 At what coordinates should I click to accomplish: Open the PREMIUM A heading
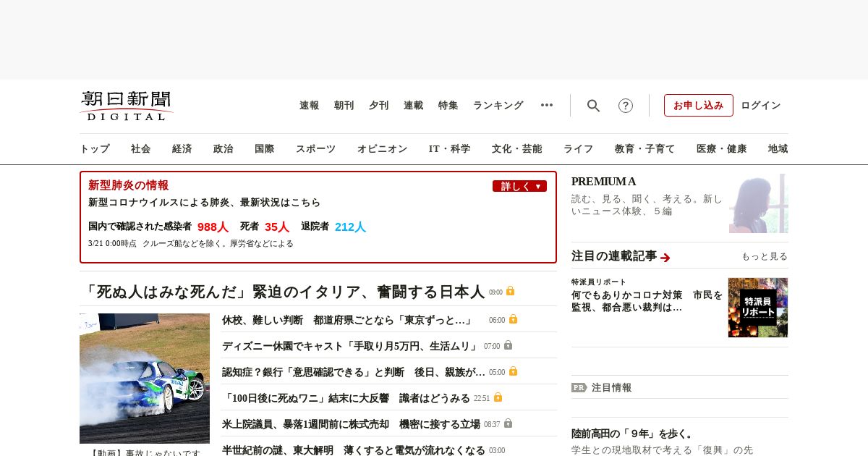pyautogui.click(x=604, y=182)
